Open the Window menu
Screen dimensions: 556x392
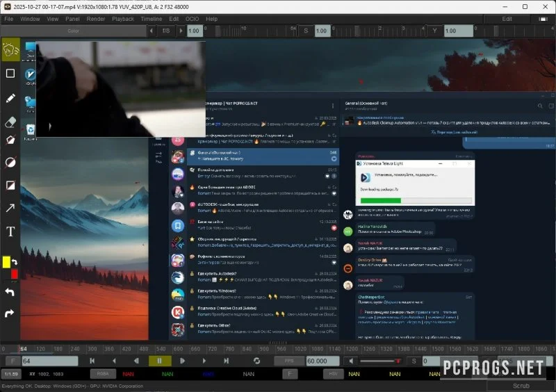[30, 19]
